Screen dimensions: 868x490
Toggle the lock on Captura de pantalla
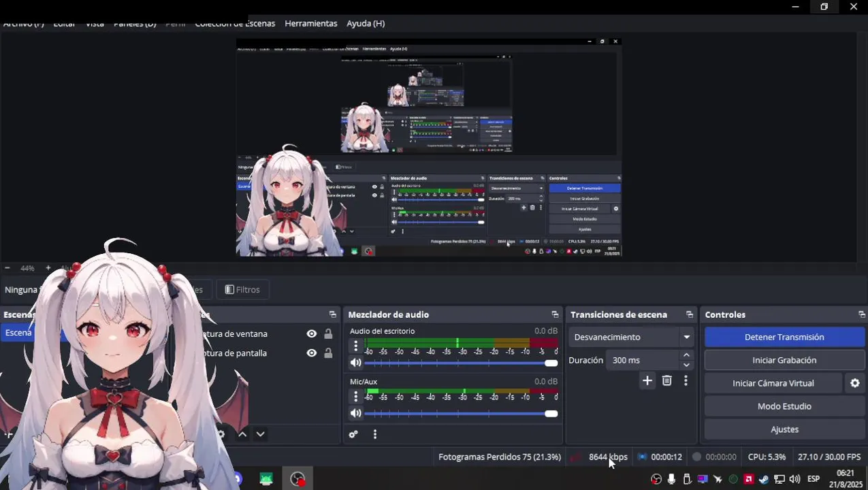point(328,353)
